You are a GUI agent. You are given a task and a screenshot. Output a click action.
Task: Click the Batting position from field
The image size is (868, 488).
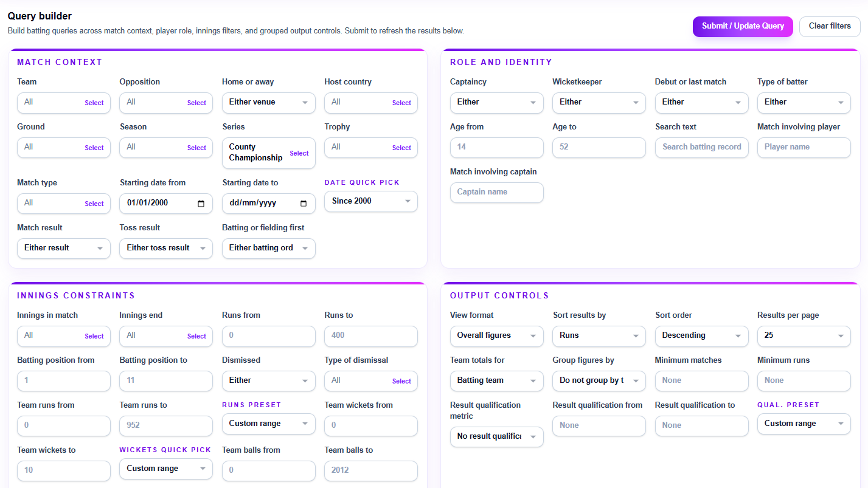(64, 381)
